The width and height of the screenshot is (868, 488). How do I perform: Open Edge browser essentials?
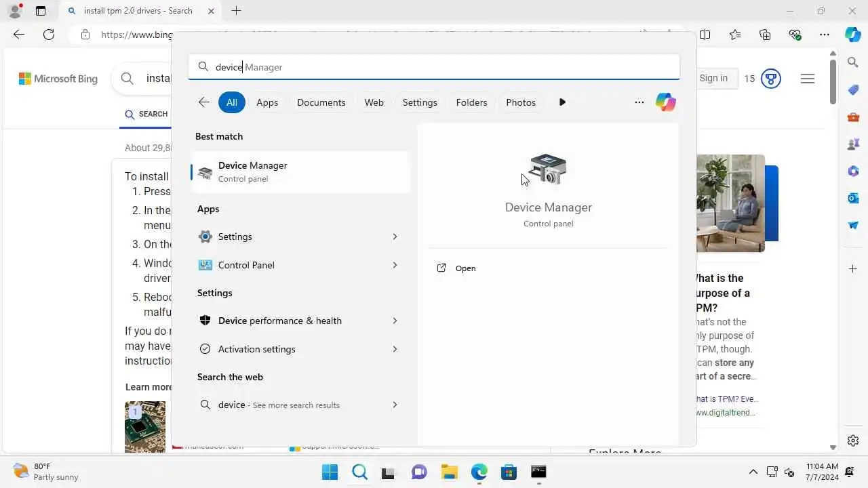(795, 35)
